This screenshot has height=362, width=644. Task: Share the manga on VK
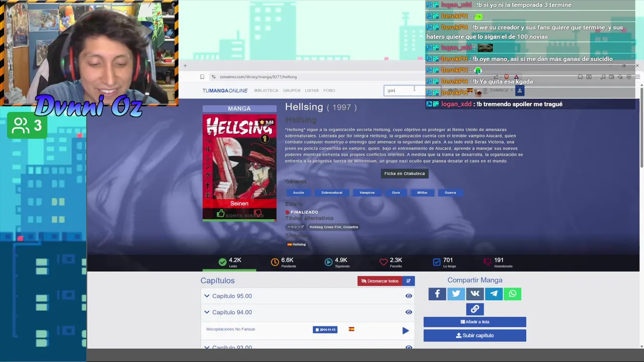point(475,294)
